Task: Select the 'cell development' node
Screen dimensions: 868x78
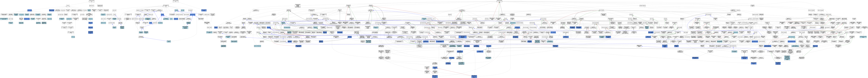Action: (x=276, y=23)
